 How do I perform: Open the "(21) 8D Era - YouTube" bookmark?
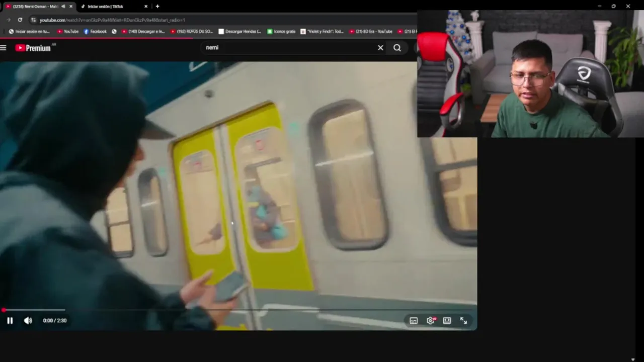(370, 31)
